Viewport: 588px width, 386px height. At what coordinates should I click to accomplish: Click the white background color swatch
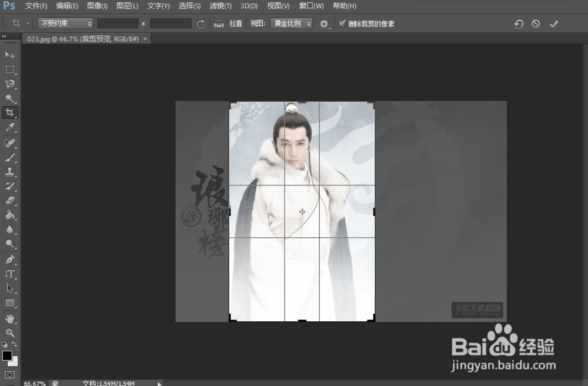coord(15,362)
